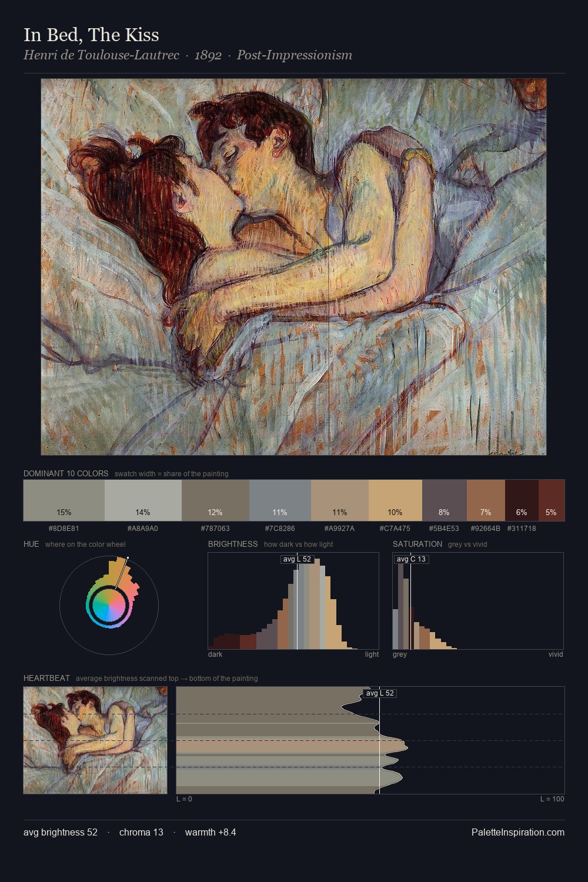Viewport: 588px width, 882px height.
Task: Click the hex label '#C7A475'
Action: 395,529
